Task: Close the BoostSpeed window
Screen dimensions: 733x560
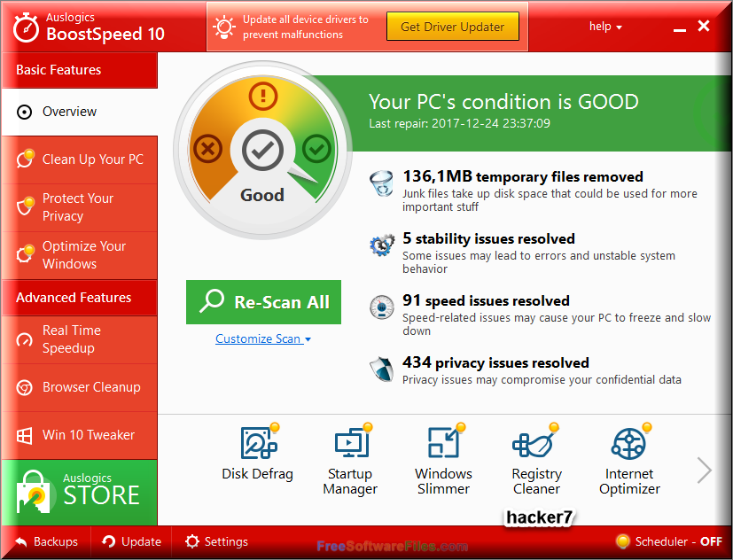Action: (704, 26)
